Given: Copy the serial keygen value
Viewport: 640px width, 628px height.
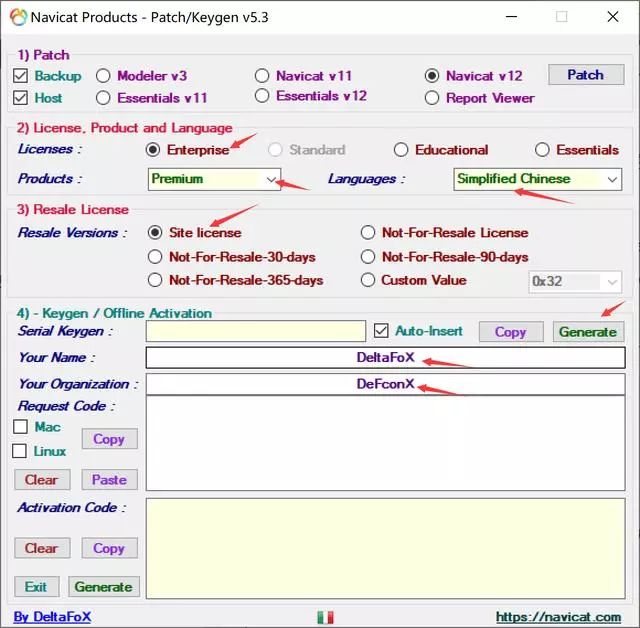Looking at the screenshot, I should click(x=511, y=332).
